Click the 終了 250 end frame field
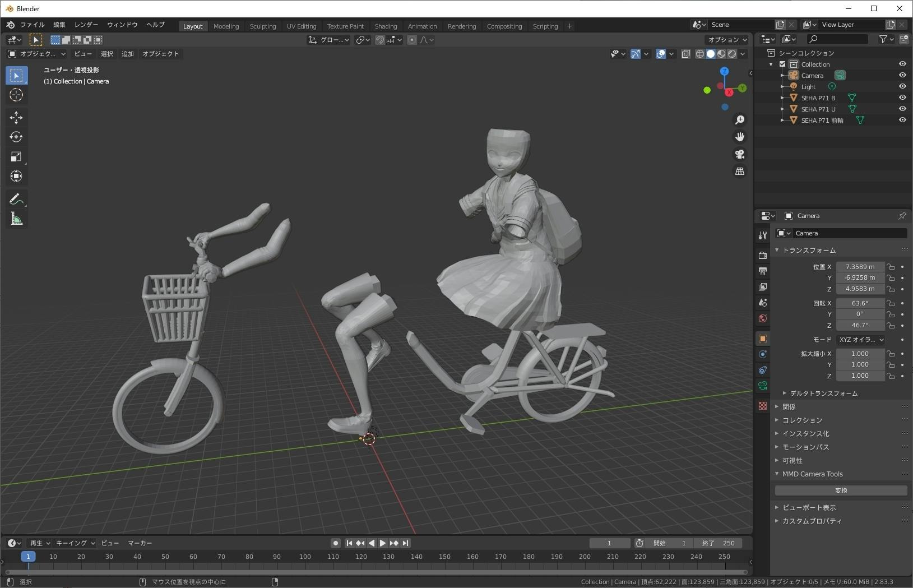 (719, 543)
